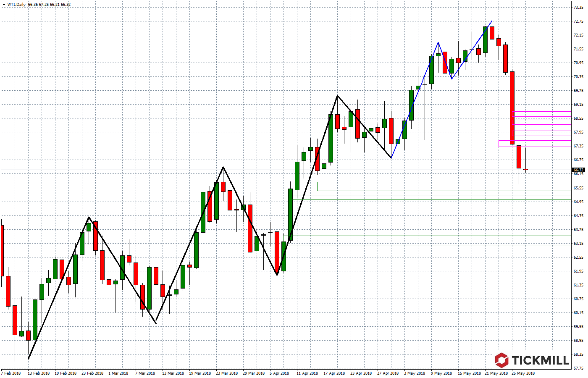
Task: Click the 64.95 price axis label
Action: click(x=578, y=202)
